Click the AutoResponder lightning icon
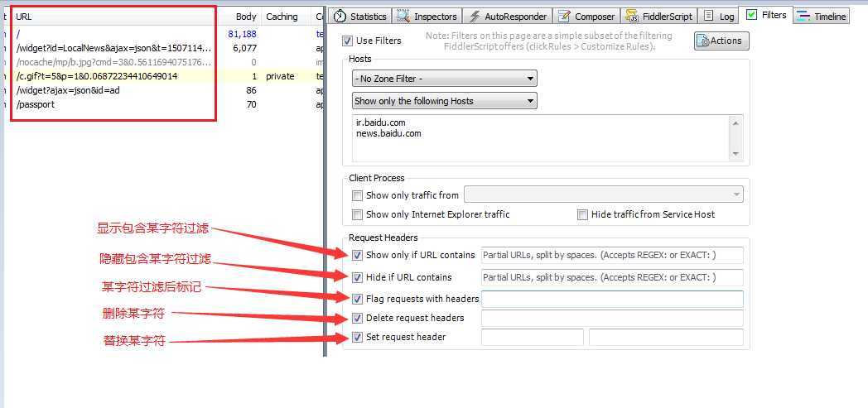Screen dimensions: 868x408 474,17
